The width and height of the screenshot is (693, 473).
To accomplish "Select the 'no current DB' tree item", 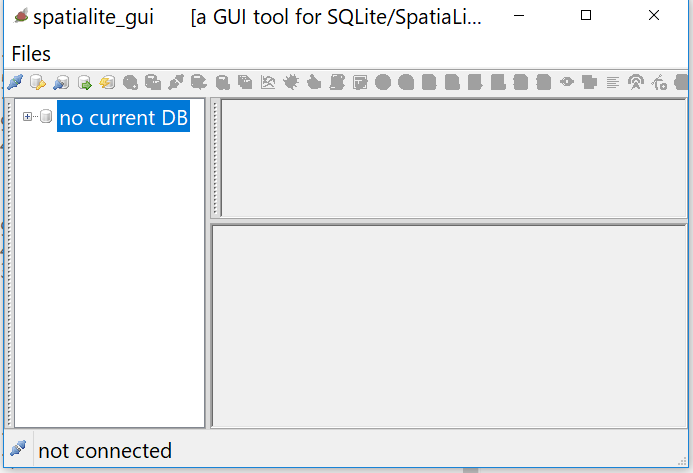I will point(123,117).
